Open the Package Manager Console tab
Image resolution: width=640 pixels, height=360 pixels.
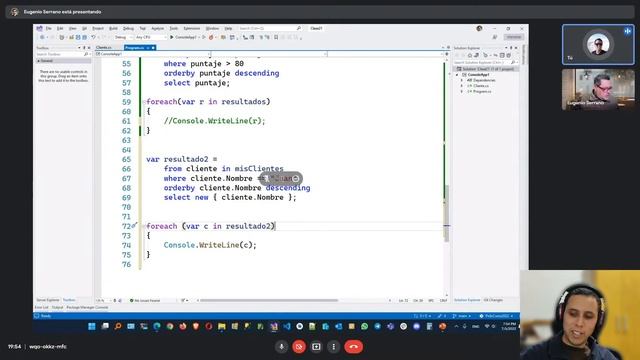(x=87, y=307)
